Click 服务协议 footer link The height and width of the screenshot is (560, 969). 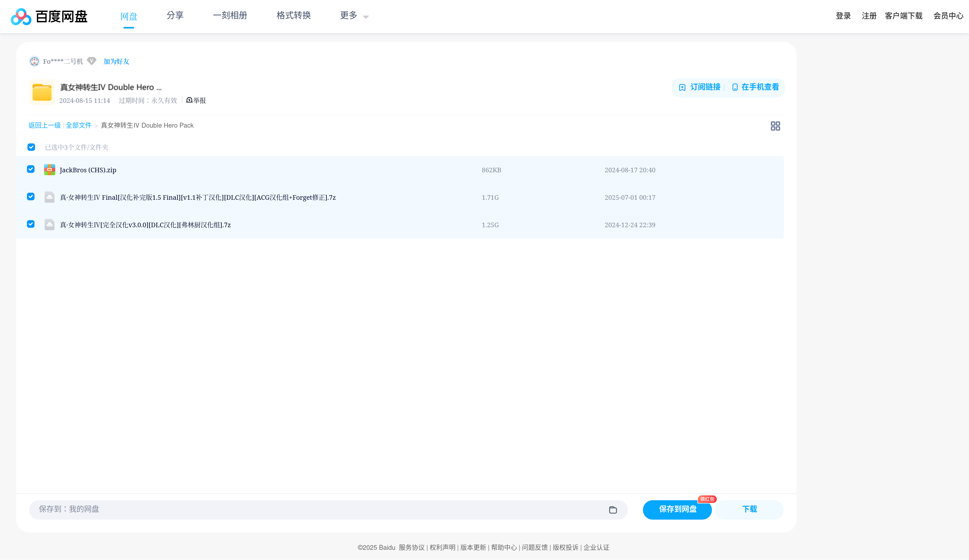(411, 547)
